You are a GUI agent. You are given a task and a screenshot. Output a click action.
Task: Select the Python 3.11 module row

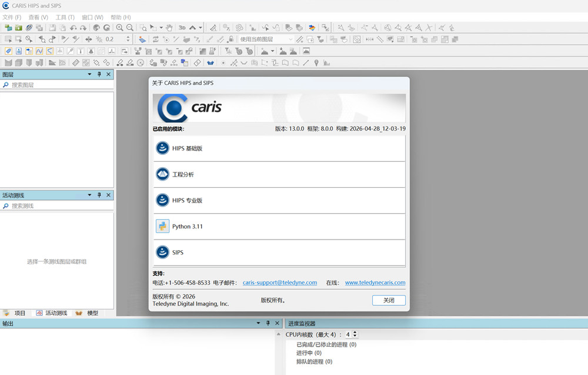click(279, 226)
